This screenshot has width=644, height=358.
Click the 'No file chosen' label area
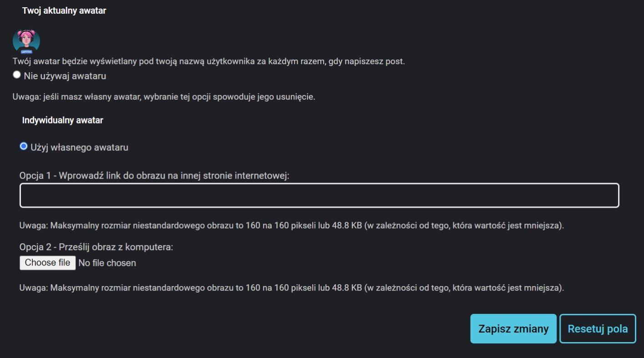click(x=107, y=262)
